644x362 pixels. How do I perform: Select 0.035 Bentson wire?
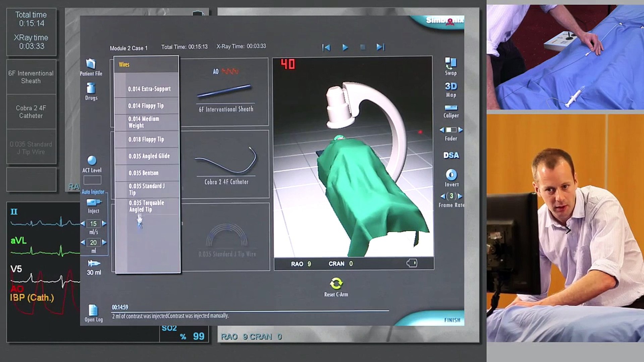pyautogui.click(x=147, y=173)
